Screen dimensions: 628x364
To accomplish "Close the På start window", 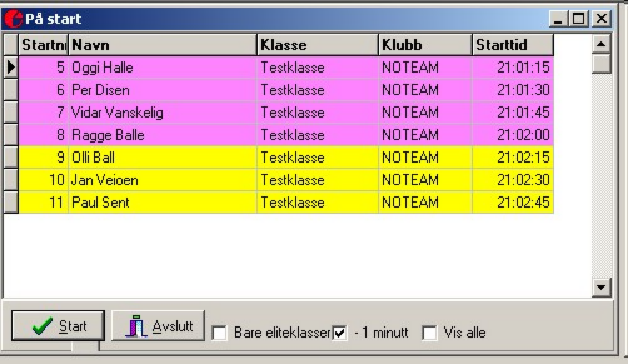I will [602, 18].
